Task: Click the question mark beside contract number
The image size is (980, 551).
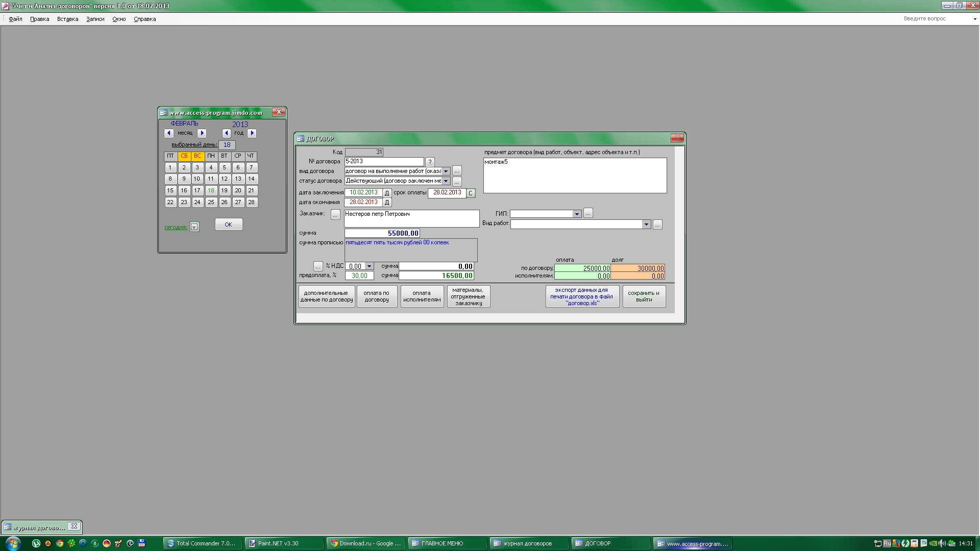Action: 430,162
